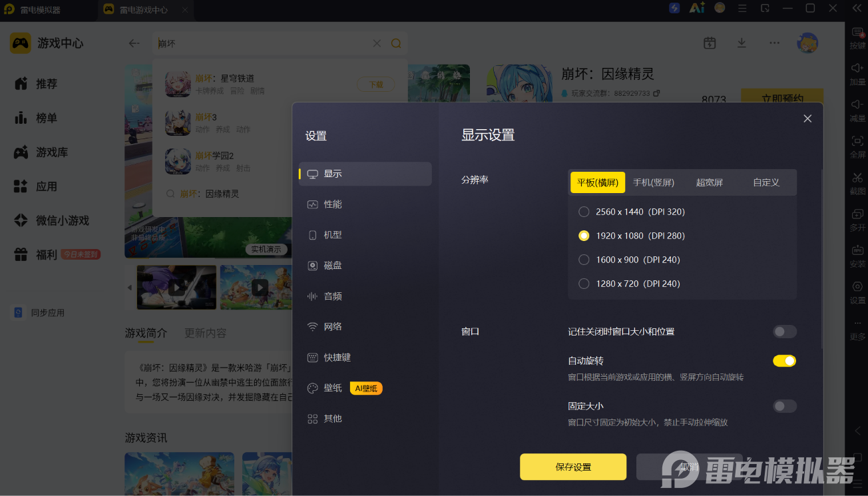
Task: Turn off the 自动旋转 toggle
Action: (785, 361)
